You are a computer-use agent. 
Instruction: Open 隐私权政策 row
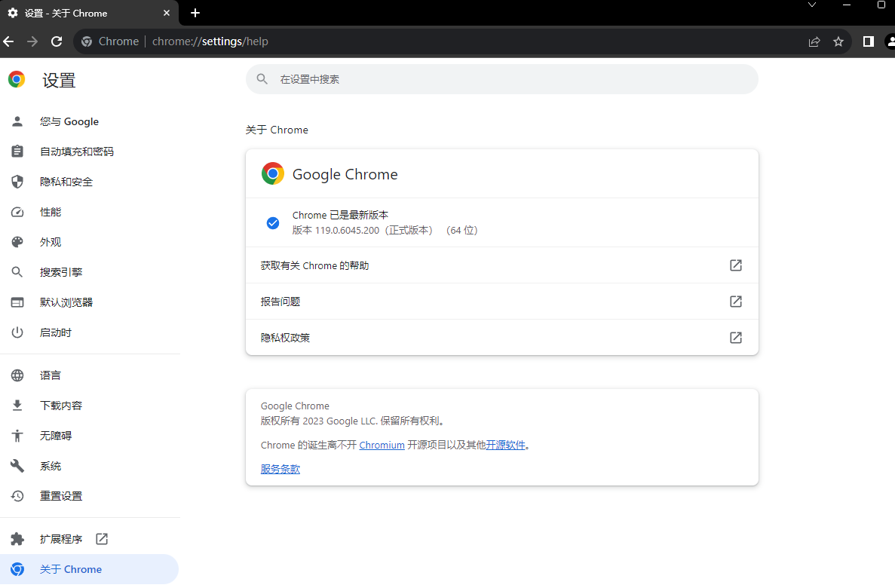point(501,338)
